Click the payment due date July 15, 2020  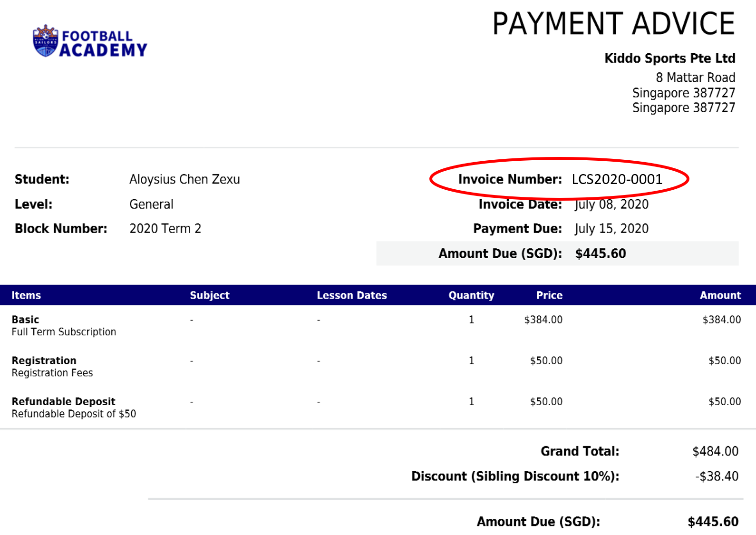tap(611, 229)
